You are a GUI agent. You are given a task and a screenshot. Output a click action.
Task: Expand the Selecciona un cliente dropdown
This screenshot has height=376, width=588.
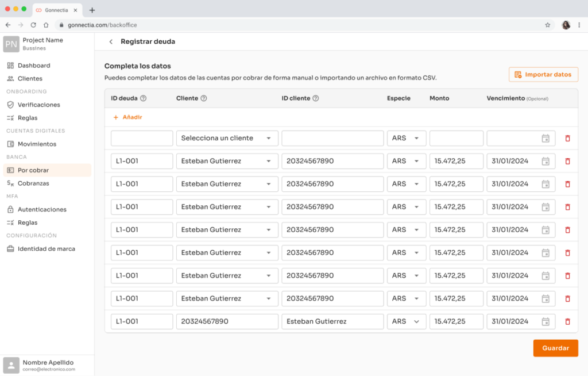coord(227,138)
